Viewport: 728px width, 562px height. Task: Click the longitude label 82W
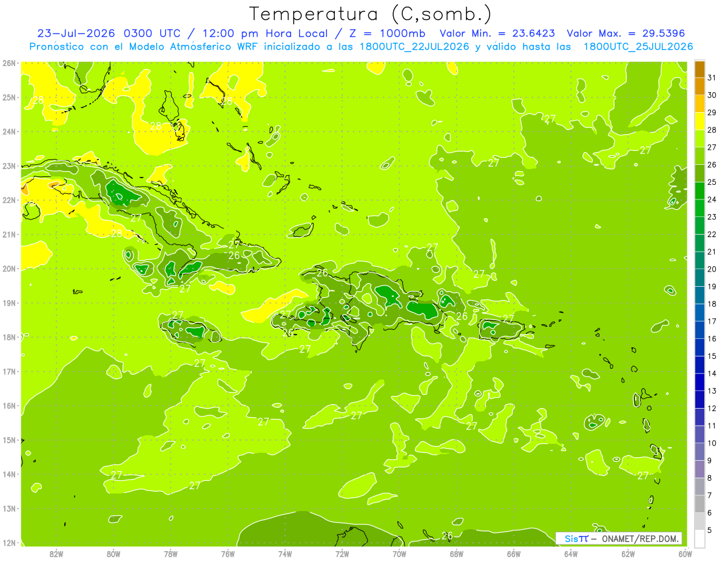pyautogui.click(x=56, y=553)
